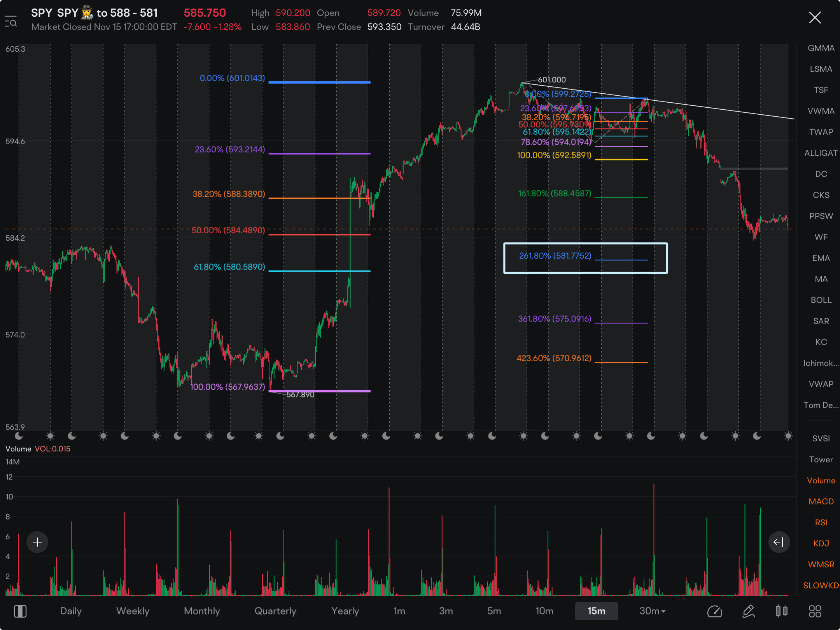Toggle the WMSR sub-indicator
Screen dimensions: 840x630
coord(821,564)
